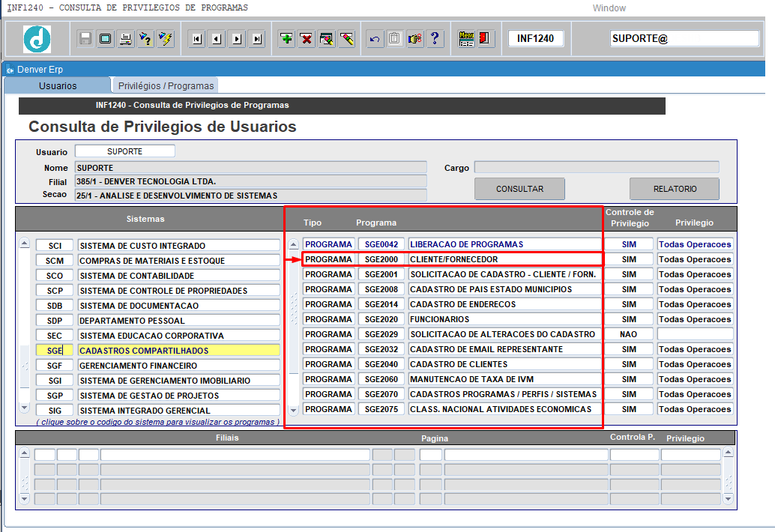The image size is (775, 532).
Task: Select the SEC system code
Action: [55, 336]
